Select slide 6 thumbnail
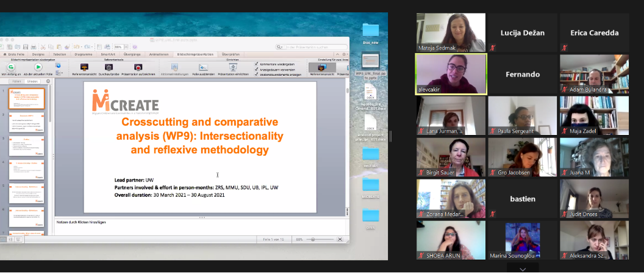644x273 pixels. (x=27, y=217)
